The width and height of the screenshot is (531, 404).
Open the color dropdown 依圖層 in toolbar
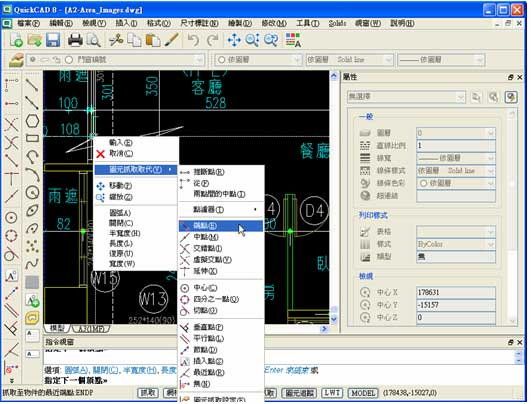pyautogui.click(x=258, y=60)
